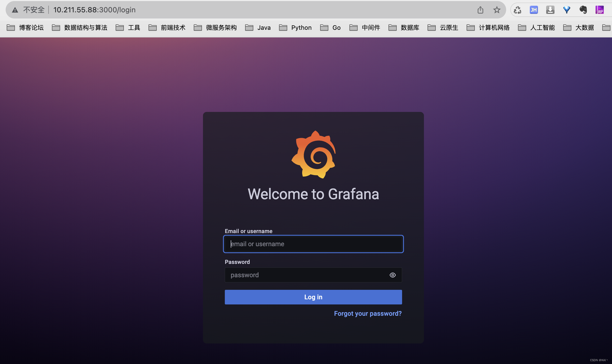Open 数据结构与算法 bookmark folder
This screenshot has width=612, height=364.
coord(80,27)
